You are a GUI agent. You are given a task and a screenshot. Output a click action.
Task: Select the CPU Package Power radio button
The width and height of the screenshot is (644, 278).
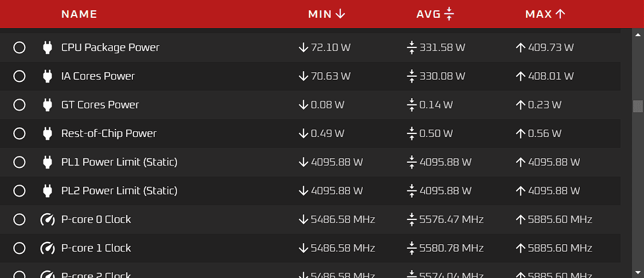point(19,48)
